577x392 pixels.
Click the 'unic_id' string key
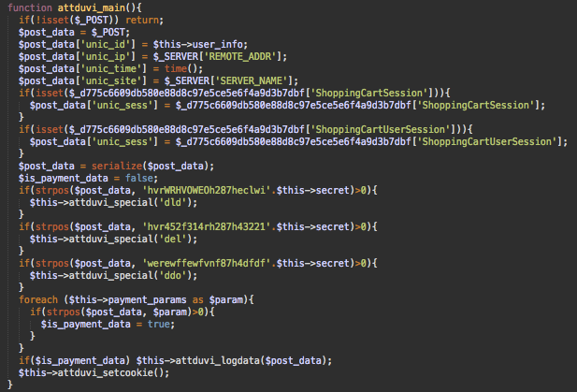[106, 44]
